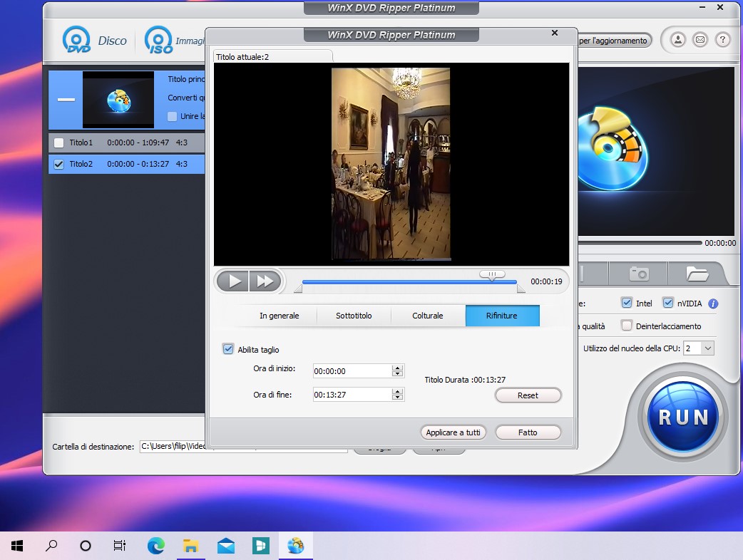Collapse the main title panel minus icon
Viewport: 743px width, 560px height.
[66, 100]
